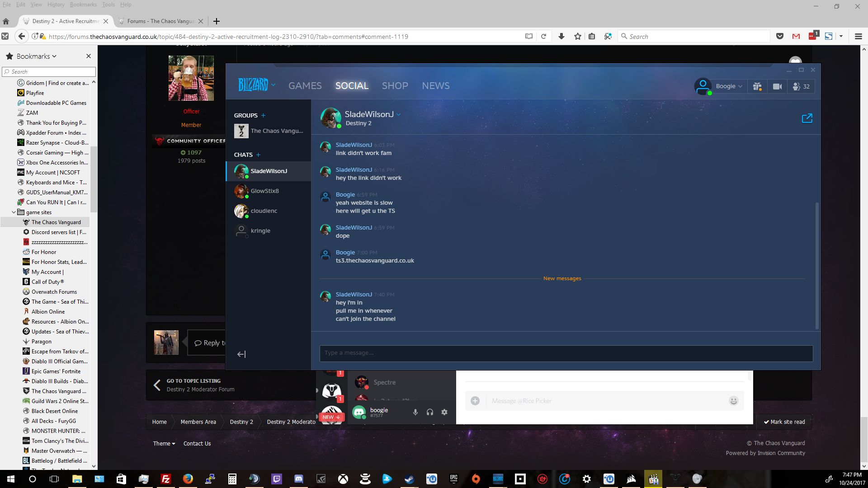
Task: Click the Type a message field
Action: click(x=566, y=353)
